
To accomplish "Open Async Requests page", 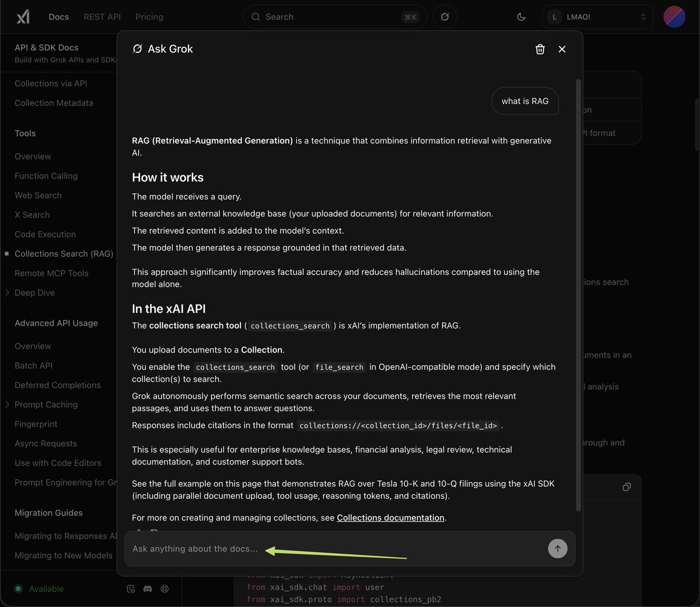I will pyautogui.click(x=45, y=444).
